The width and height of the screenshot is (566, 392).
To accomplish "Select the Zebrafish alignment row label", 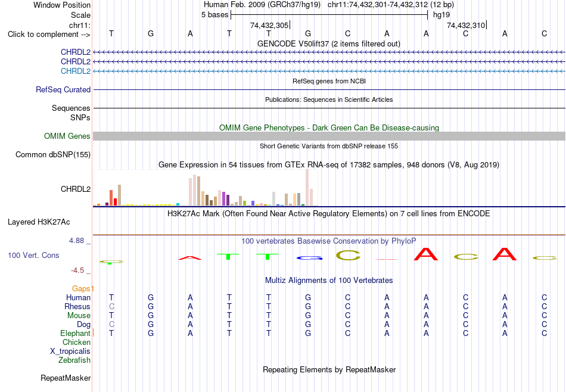I will click(x=74, y=360).
